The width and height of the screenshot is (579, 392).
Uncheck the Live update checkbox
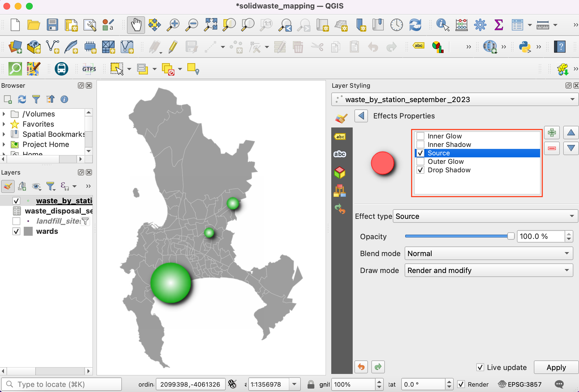tap(480, 367)
